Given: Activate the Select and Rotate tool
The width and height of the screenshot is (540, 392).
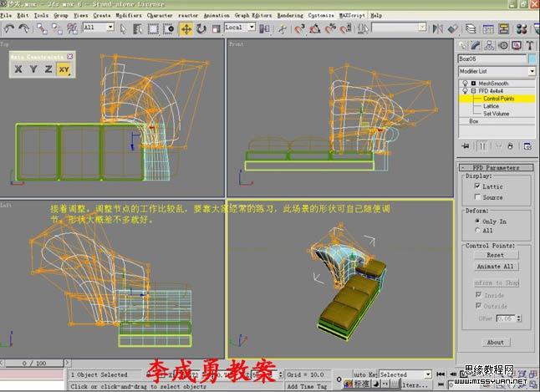Looking at the screenshot, I should pyautogui.click(x=201, y=29).
